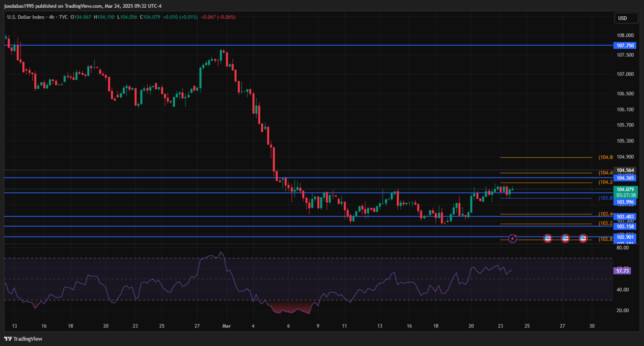
Task: Click the date axis label 27 left of Mar
Action: (x=197, y=326)
